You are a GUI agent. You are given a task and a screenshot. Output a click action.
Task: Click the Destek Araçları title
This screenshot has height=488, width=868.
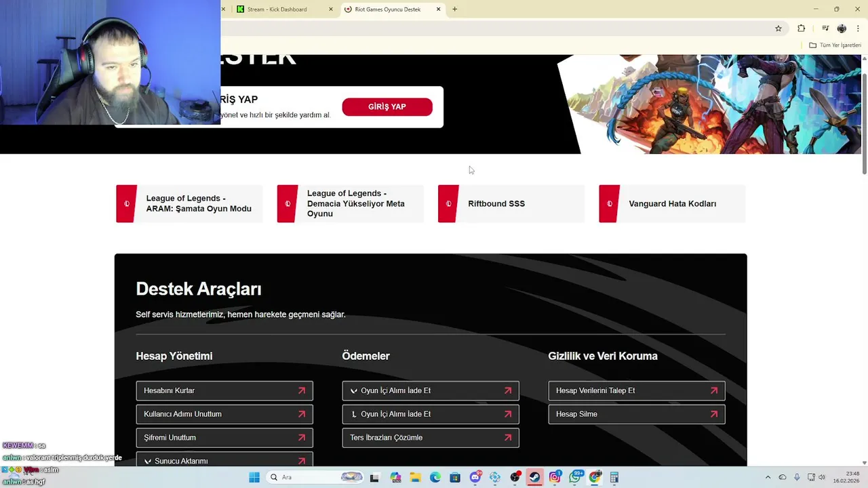[199, 289]
